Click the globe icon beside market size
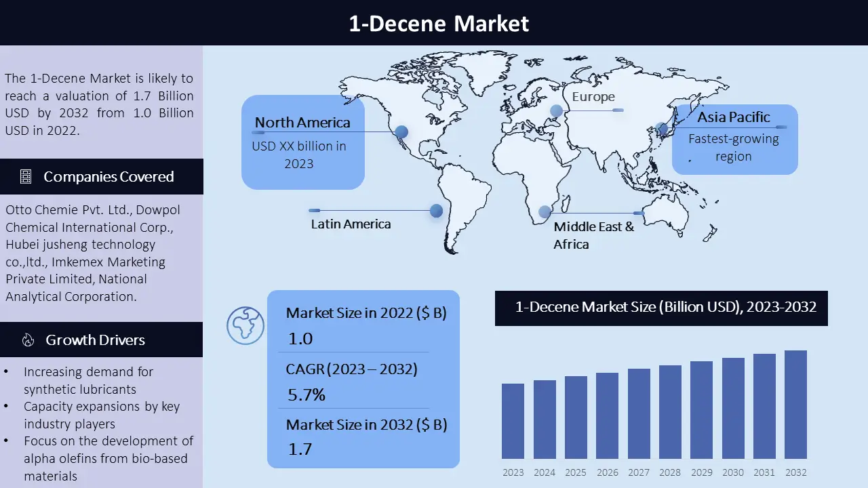The image size is (868, 488). [x=245, y=325]
